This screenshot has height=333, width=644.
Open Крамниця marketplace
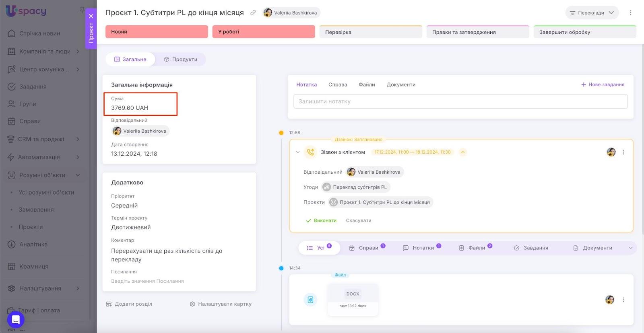pyautogui.click(x=34, y=266)
